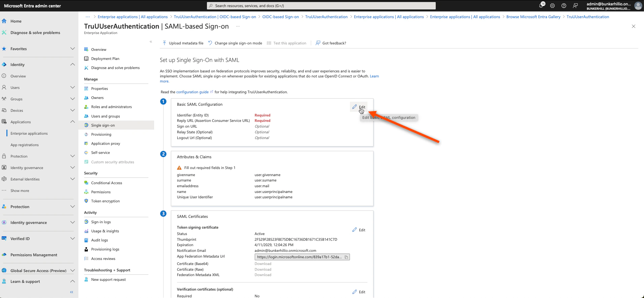Collapse the resource menu with double chevron
This screenshot has height=298, width=644.
pyautogui.click(x=151, y=42)
